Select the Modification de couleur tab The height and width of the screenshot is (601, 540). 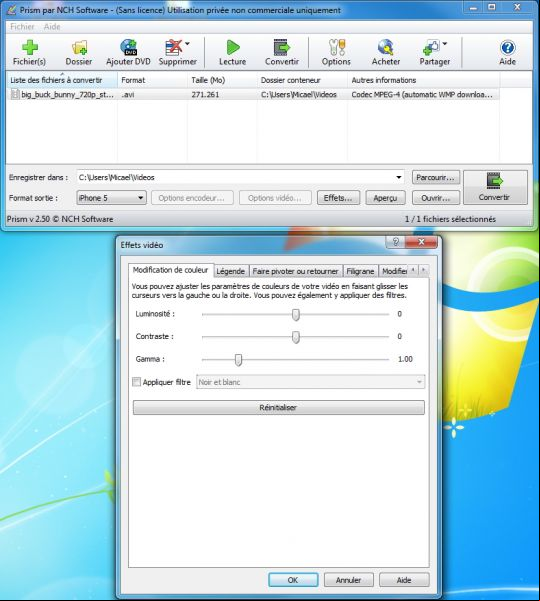171,270
